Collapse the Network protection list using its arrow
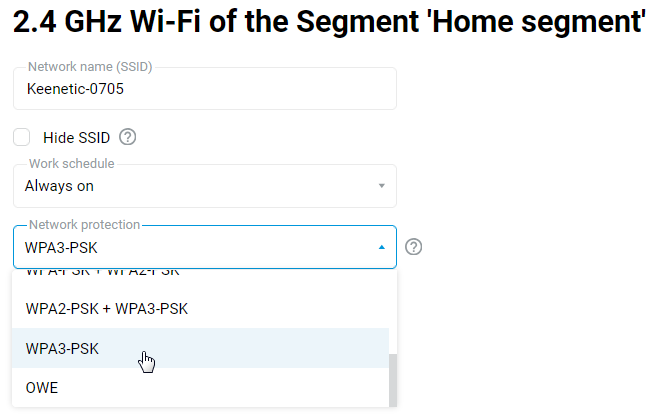 pos(381,248)
